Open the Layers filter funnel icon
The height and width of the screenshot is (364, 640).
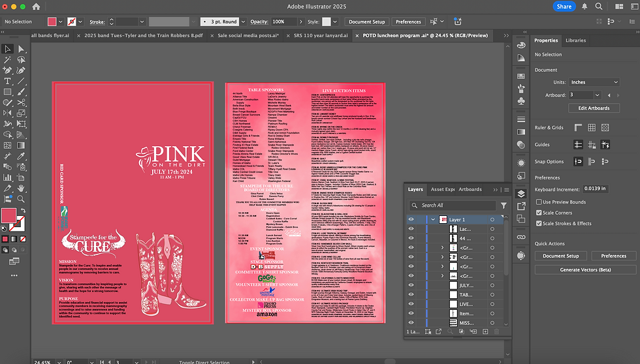tap(504, 205)
